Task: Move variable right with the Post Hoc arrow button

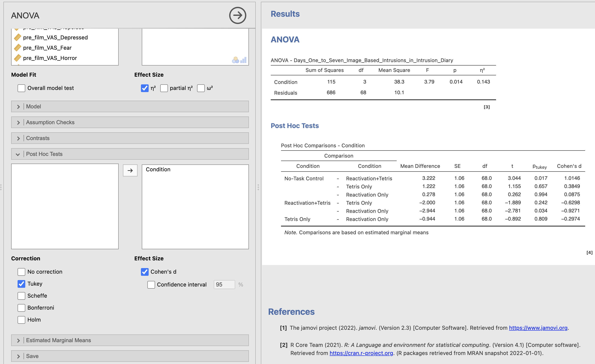Action: 130,170
